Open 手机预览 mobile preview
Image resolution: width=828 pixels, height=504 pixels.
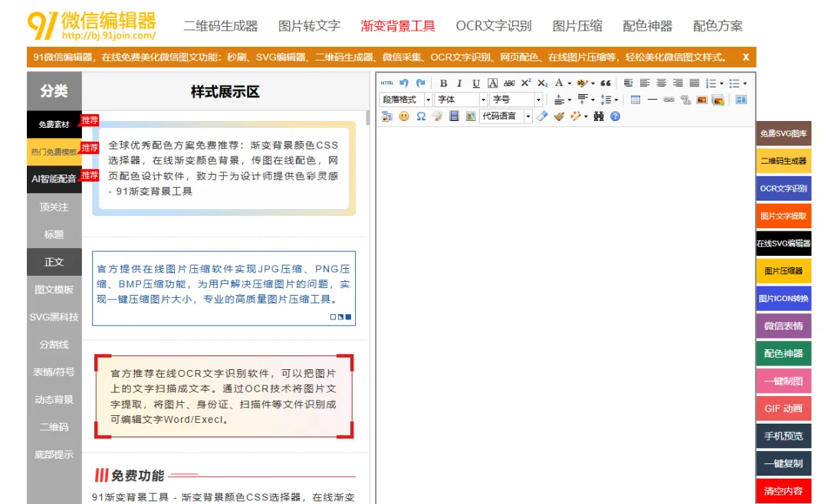click(x=784, y=435)
